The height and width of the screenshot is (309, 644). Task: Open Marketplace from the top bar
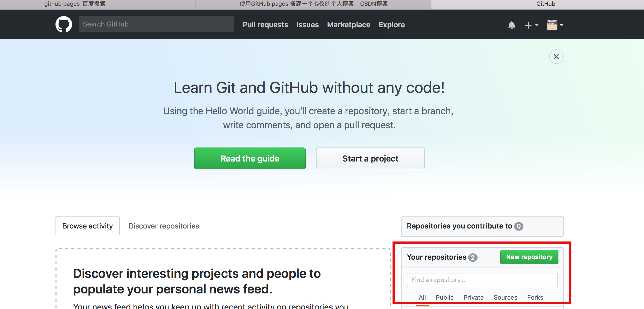point(348,25)
